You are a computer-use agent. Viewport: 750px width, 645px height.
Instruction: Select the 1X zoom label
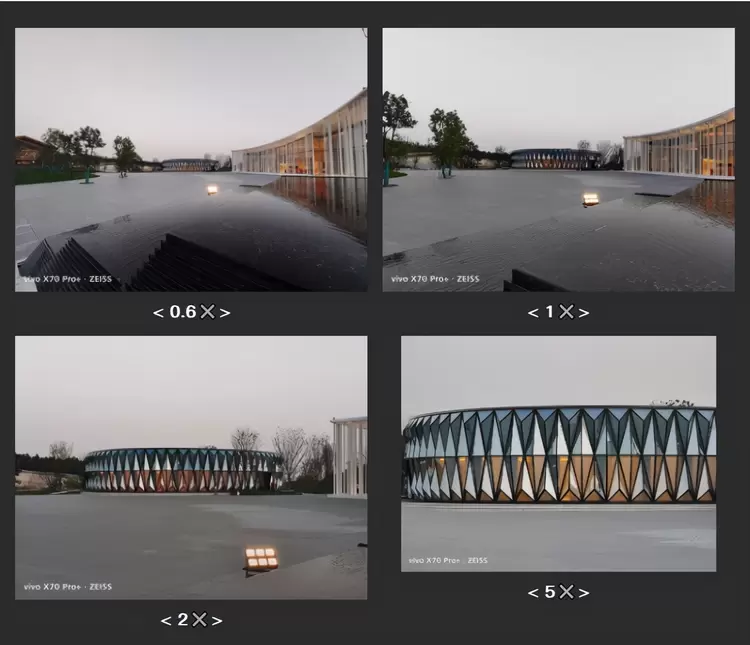click(558, 313)
